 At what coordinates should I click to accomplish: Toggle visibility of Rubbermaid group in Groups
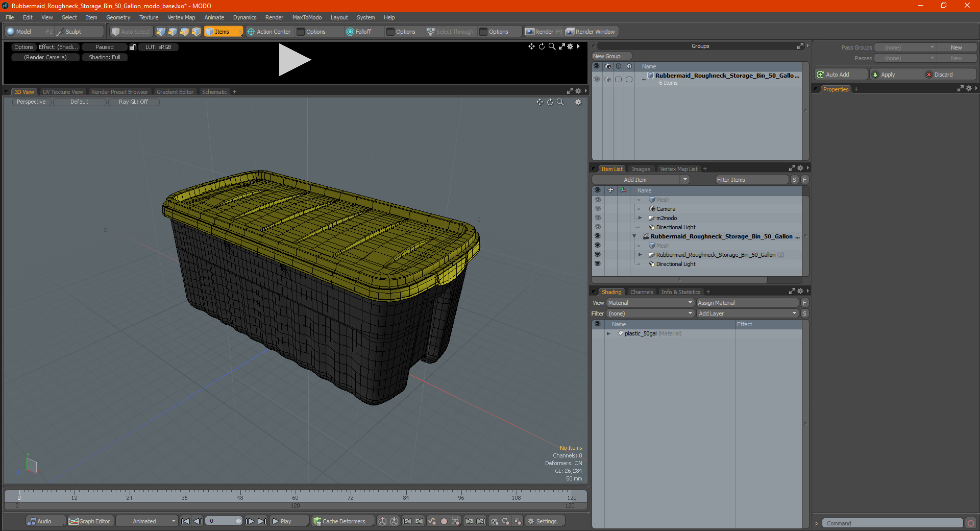(597, 79)
